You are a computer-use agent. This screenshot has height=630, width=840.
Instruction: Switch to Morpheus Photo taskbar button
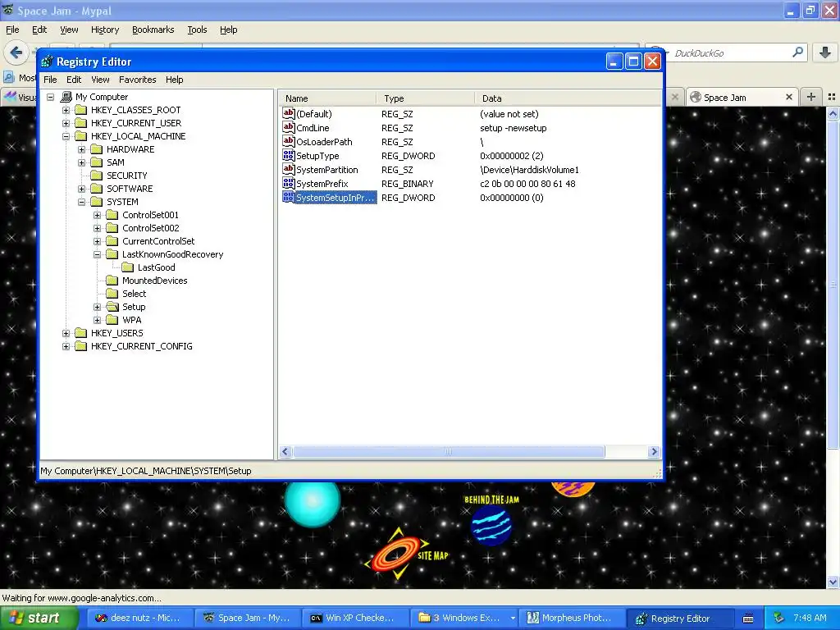point(573,619)
